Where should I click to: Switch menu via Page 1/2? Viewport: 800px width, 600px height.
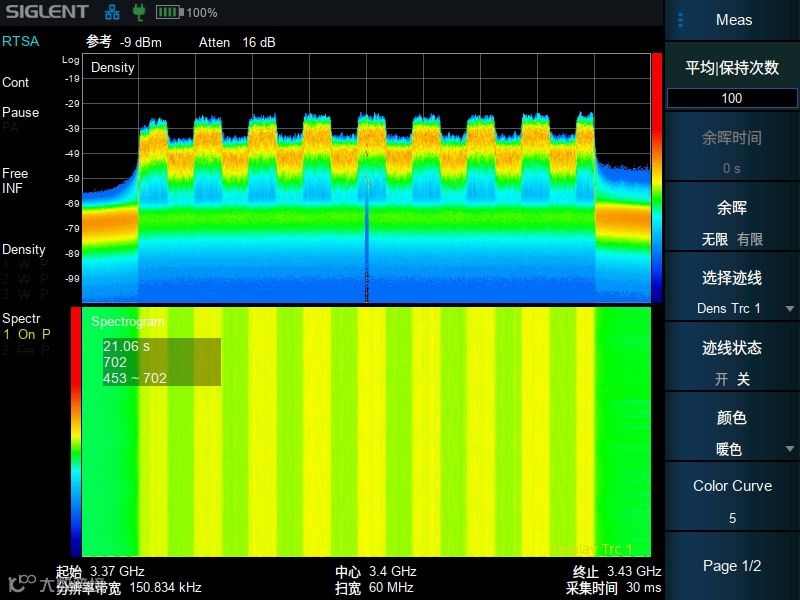(x=732, y=566)
